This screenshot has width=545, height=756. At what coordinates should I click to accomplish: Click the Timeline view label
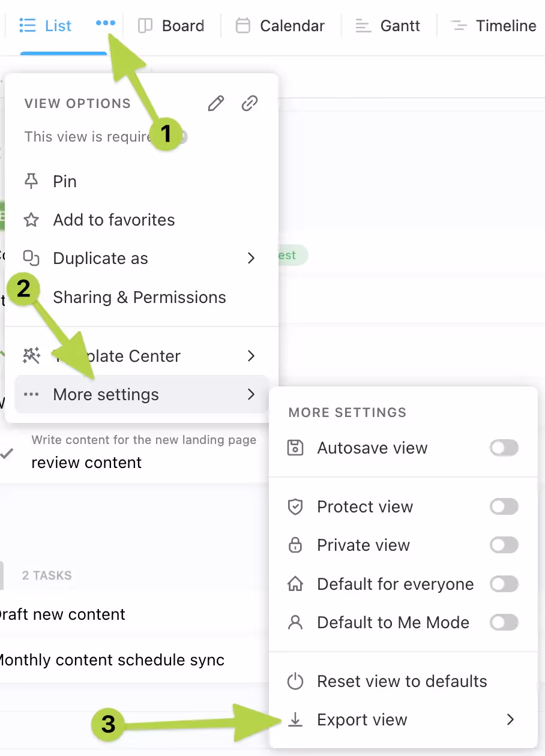point(506,26)
